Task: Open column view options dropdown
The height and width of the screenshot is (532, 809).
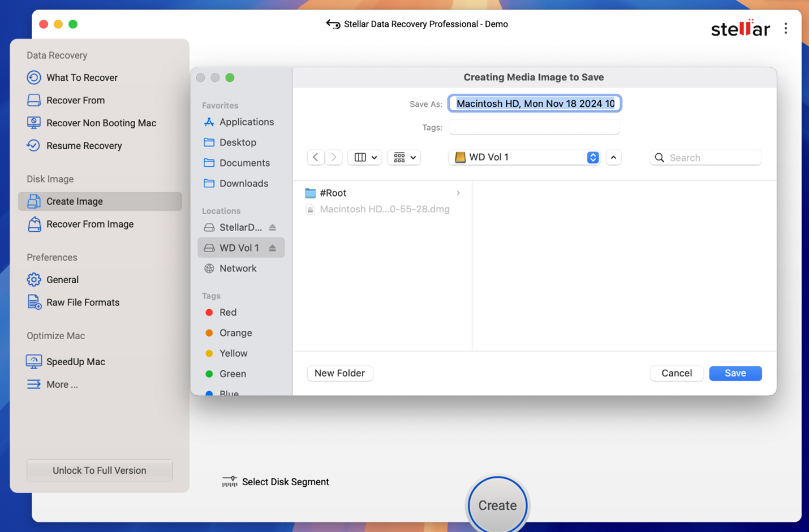Action: [365, 157]
